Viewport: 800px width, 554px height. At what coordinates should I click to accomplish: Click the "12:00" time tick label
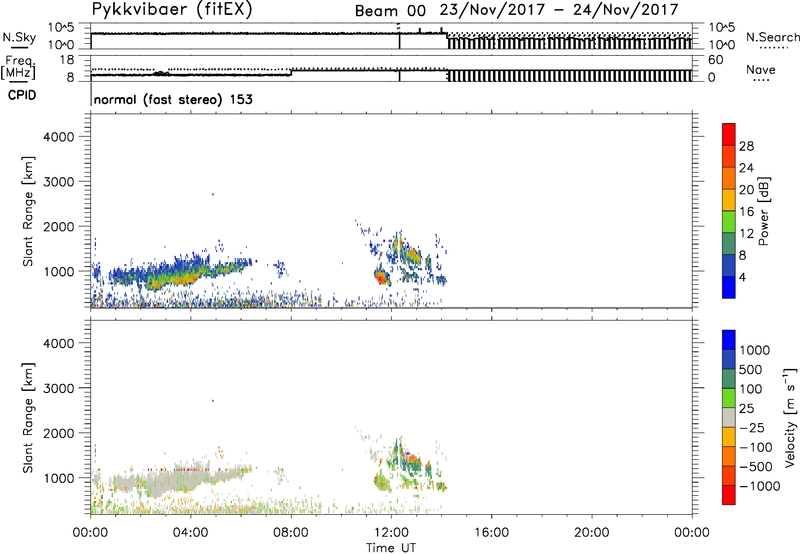click(391, 533)
